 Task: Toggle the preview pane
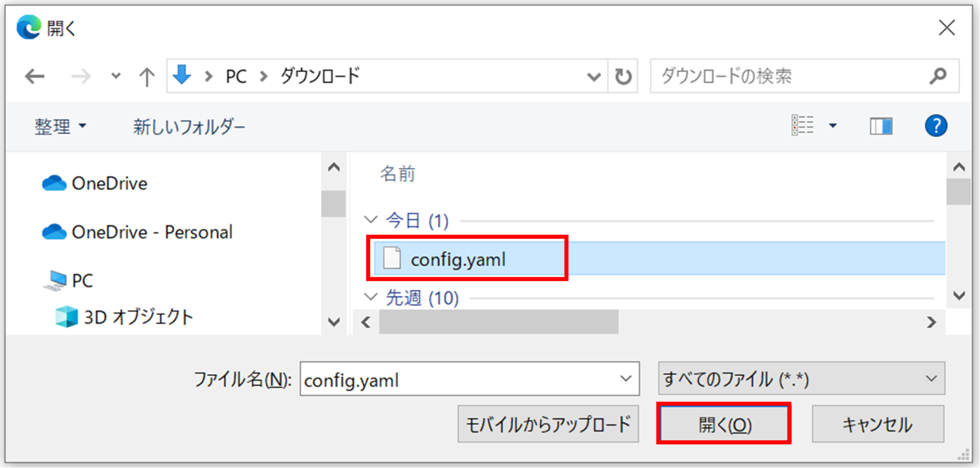[x=880, y=126]
